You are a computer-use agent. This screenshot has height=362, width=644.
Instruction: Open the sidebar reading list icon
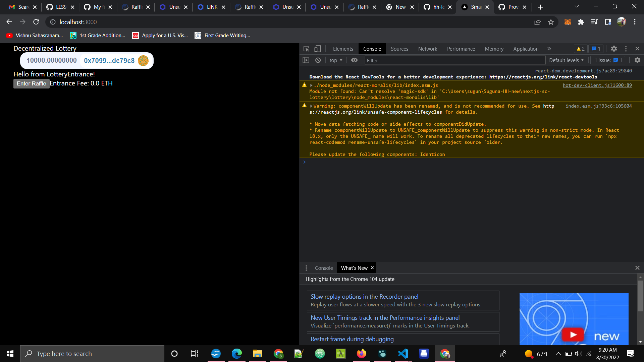pos(607,22)
